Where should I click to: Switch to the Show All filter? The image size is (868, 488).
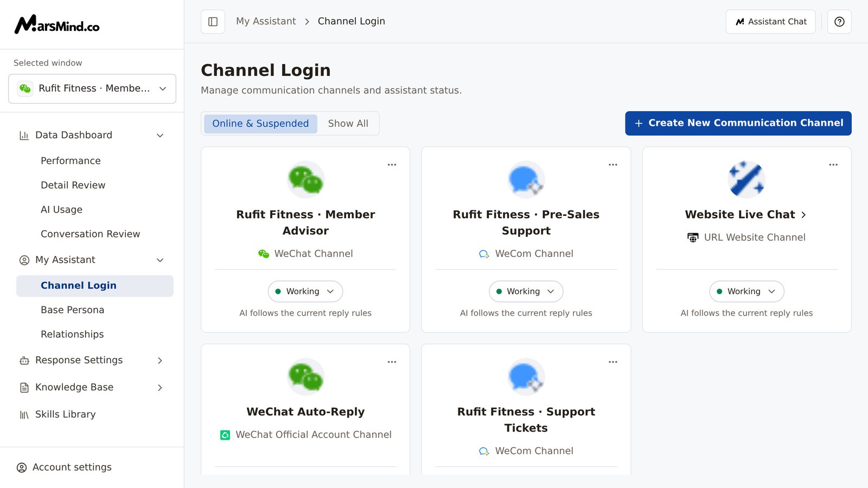(x=348, y=124)
